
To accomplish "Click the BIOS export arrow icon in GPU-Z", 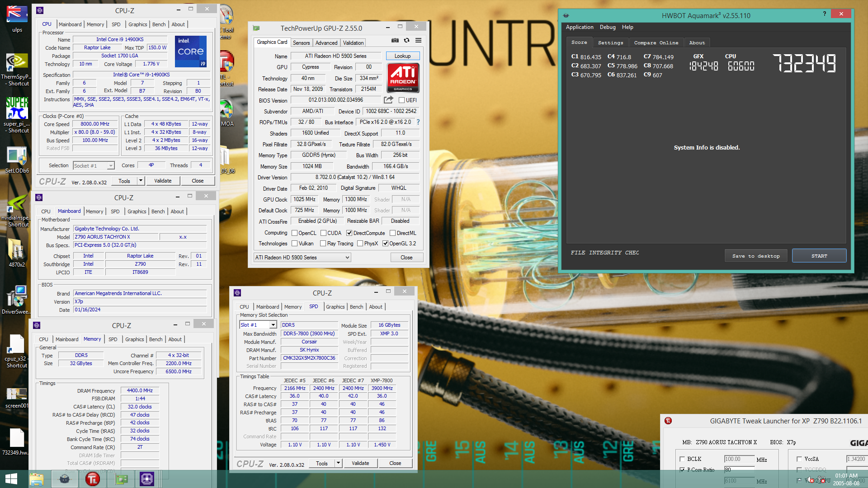I will pos(388,100).
